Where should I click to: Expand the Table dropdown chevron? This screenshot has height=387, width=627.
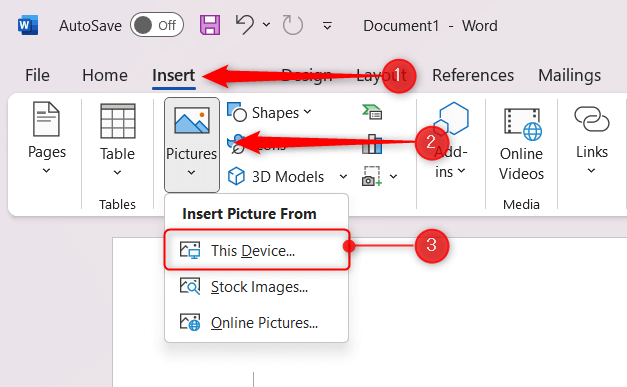click(x=117, y=173)
